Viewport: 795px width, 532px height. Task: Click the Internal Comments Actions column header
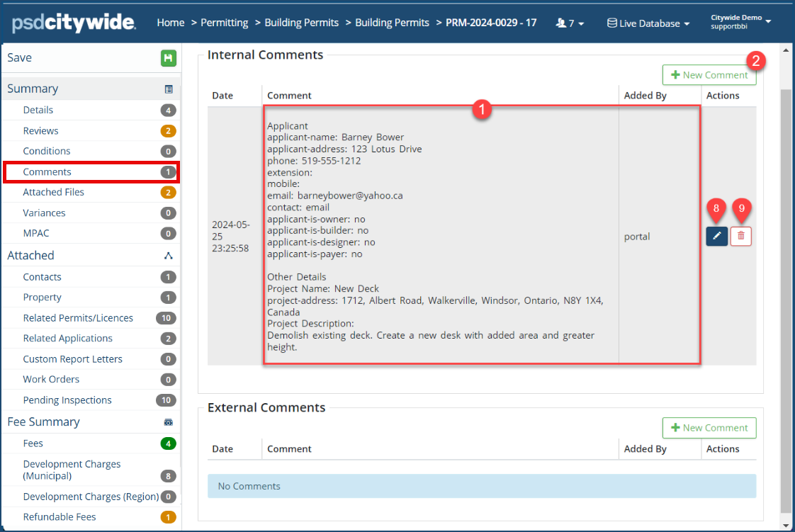coord(723,95)
